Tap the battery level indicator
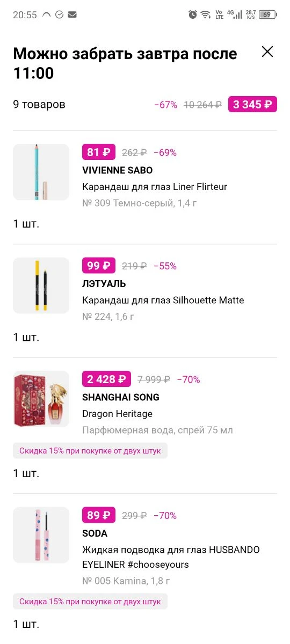 [x=267, y=14]
